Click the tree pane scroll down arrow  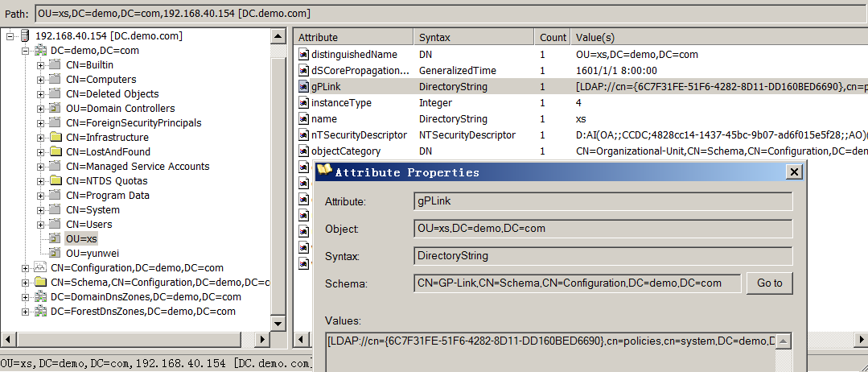pos(278,323)
